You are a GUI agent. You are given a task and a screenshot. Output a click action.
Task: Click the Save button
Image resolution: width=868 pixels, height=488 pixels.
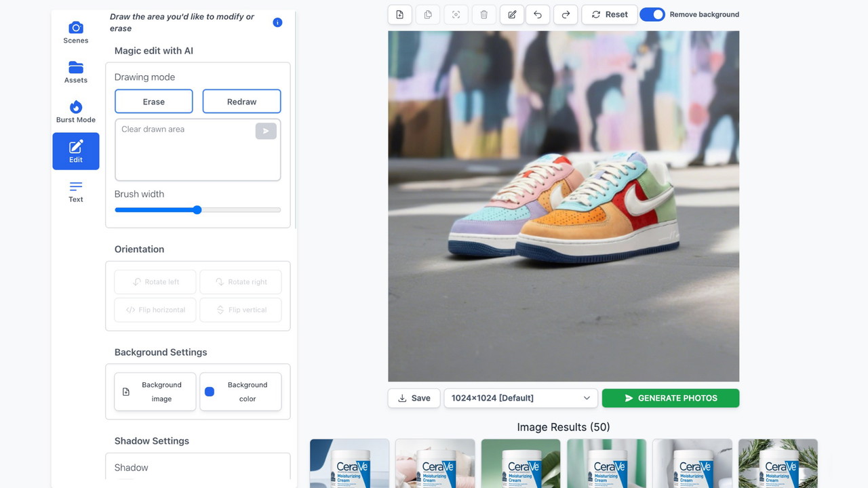coord(414,398)
